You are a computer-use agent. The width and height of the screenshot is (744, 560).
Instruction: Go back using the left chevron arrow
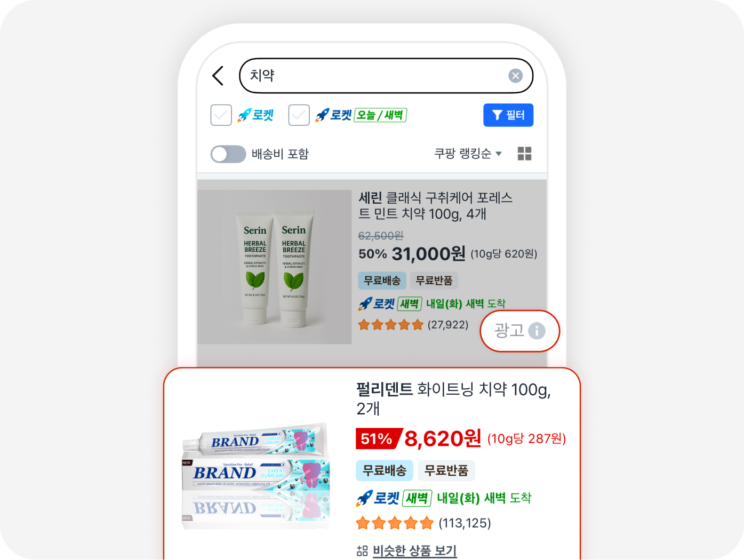[x=218, y=76]
